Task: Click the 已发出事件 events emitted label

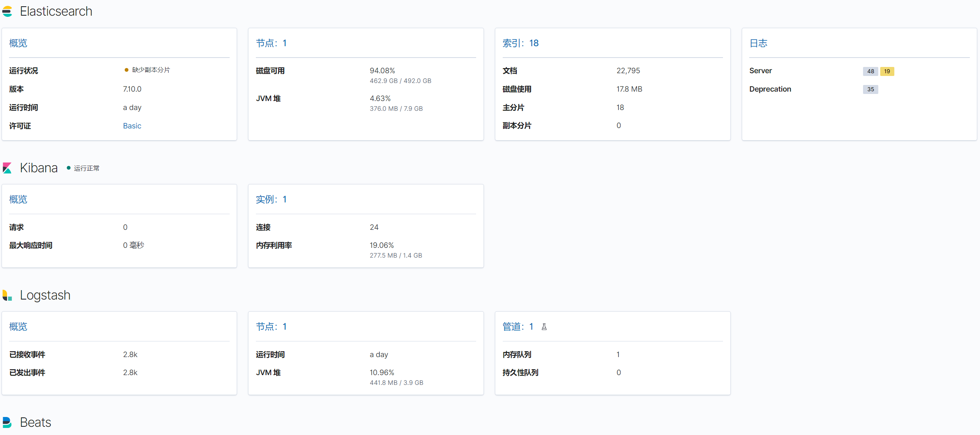Action: coord(27,372)
